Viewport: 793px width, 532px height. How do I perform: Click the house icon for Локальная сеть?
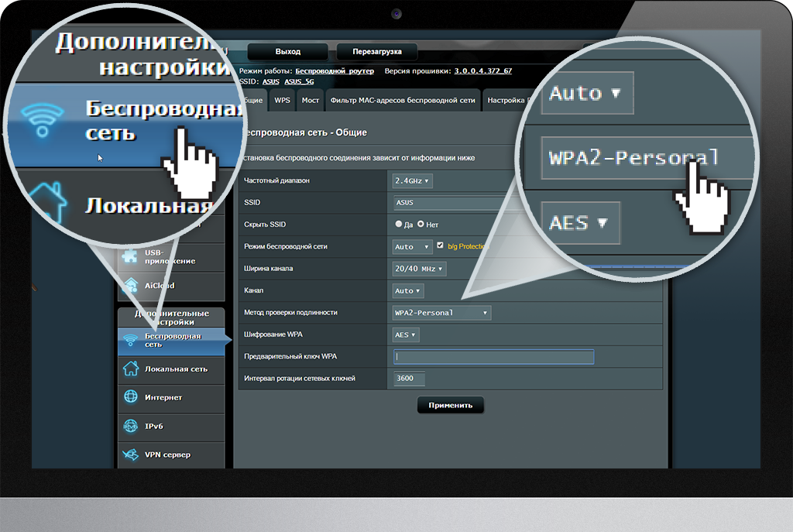(x=131, y=369)
